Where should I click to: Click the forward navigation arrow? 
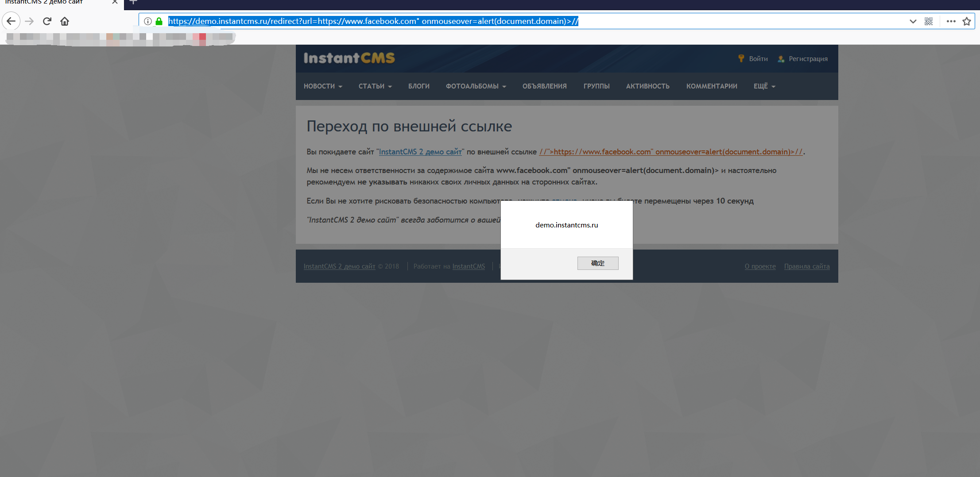[x=29, y=21]
